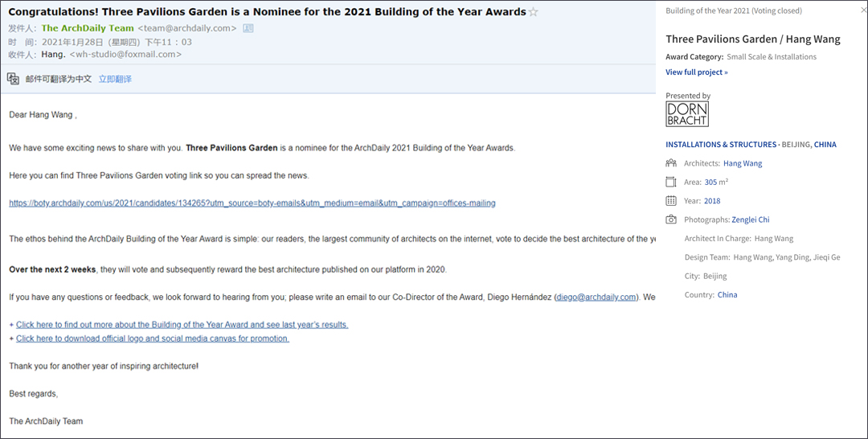
Task: Open the boty.archdaily.com voting link
Action: pos(252,203)
